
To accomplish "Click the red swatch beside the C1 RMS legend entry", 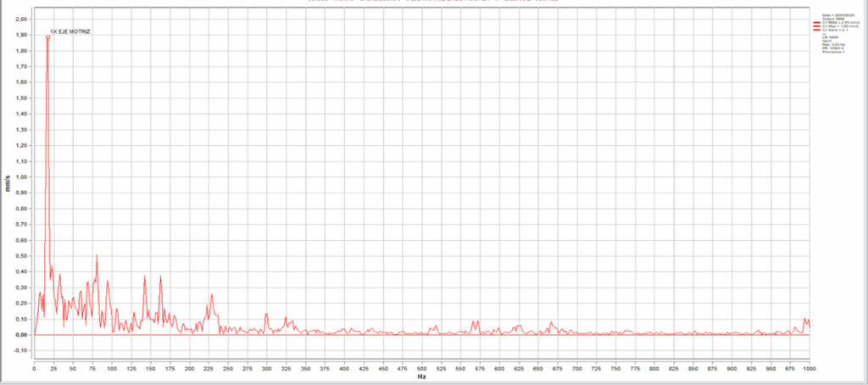I will (x=816, y=22).
